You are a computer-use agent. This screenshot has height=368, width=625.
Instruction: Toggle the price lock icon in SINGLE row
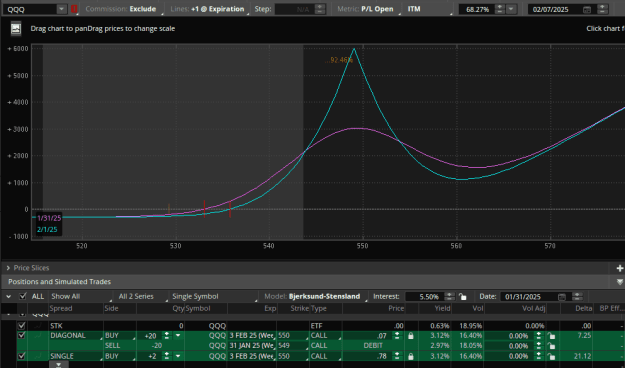(411, 356)
